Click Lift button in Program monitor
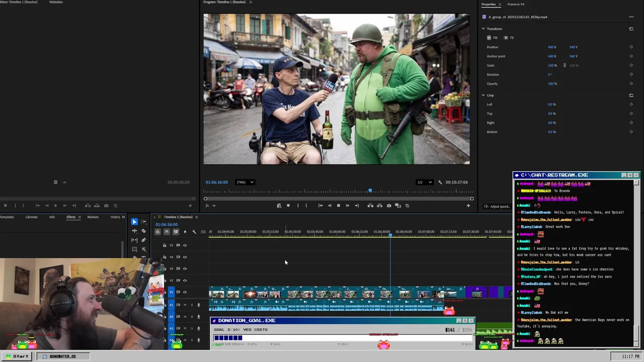The image size is (644, 362). (x=370, y=206)
